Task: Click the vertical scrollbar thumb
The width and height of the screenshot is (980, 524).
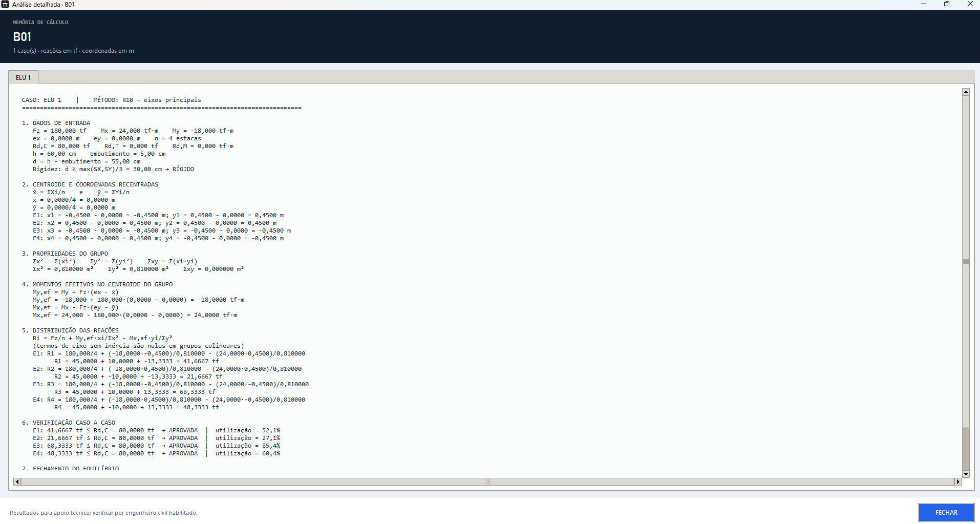Action: (966, 261)
